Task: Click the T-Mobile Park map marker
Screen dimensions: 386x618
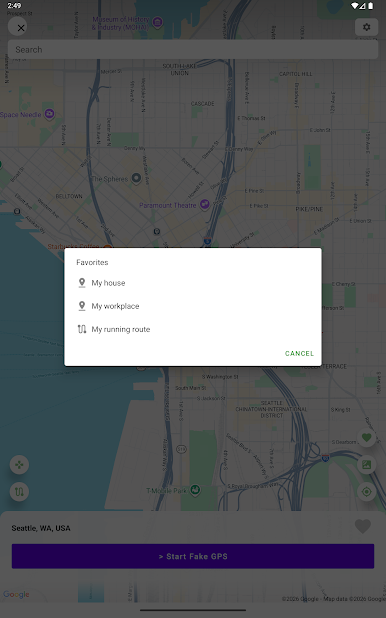Action: (x=195, y=490)
